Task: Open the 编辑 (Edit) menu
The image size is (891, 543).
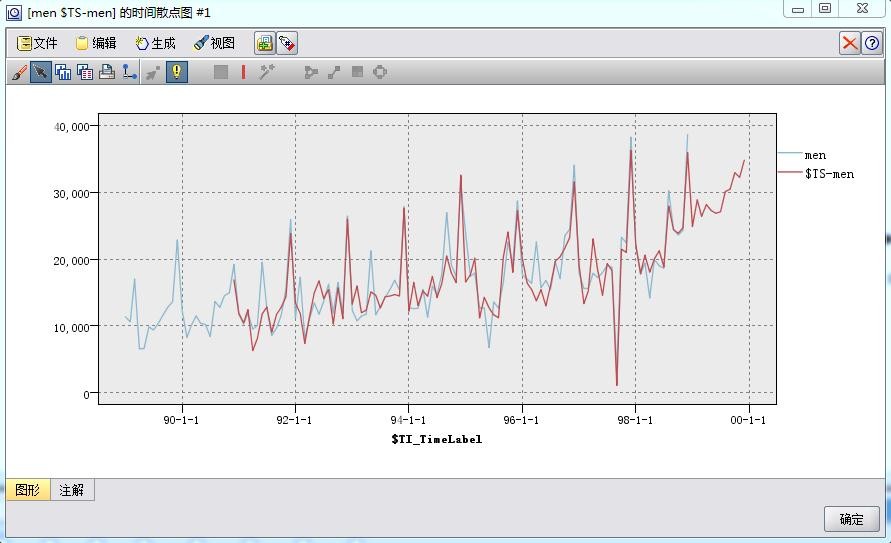Action: (x=96, y=43)
